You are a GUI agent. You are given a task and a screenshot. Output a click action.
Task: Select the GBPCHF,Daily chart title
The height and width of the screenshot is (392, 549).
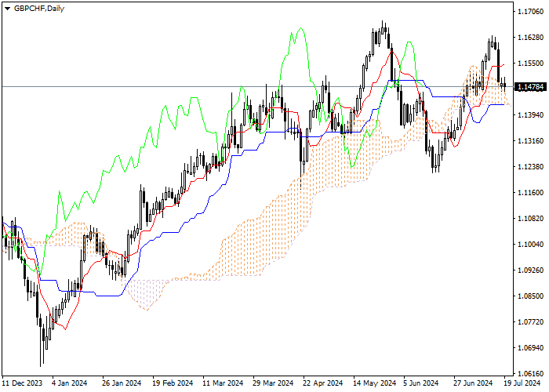tap(39, 9)
